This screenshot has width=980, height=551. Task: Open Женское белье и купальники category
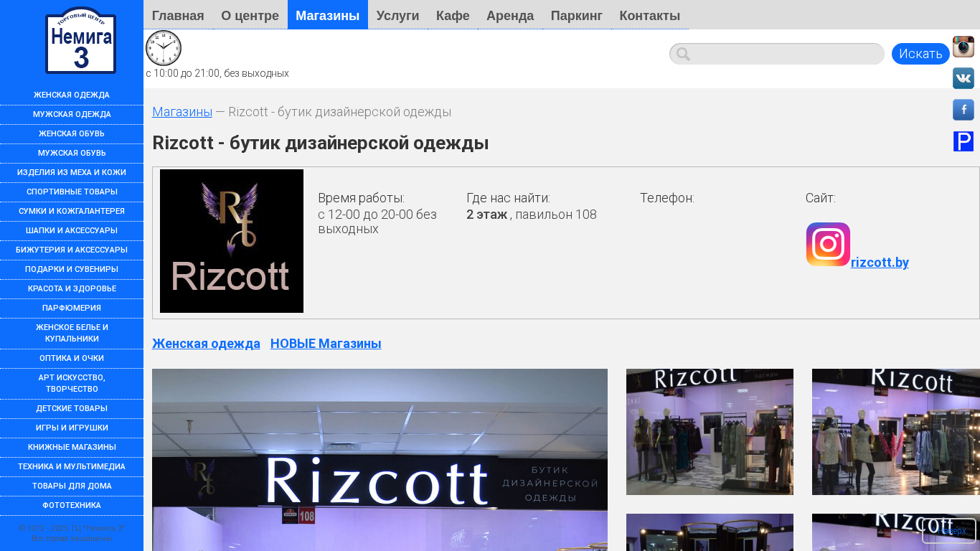(72, 334)
